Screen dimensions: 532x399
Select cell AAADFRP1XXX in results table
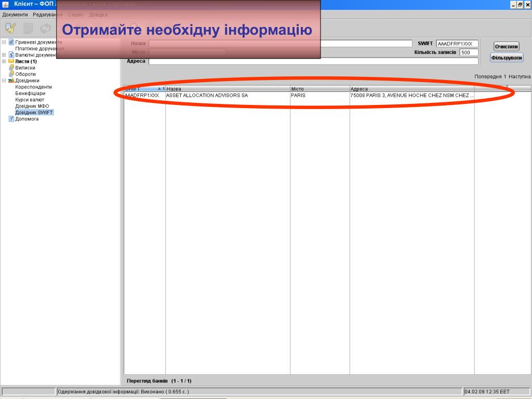[x=144, y=96]
